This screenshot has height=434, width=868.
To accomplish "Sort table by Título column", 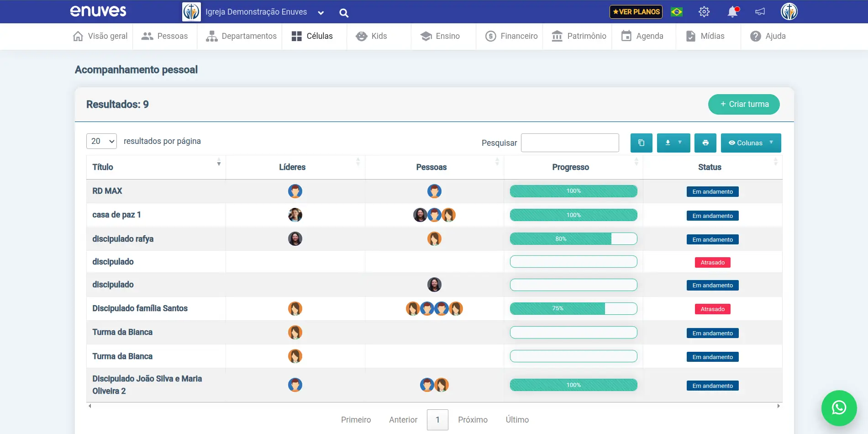I will point(156,167).
